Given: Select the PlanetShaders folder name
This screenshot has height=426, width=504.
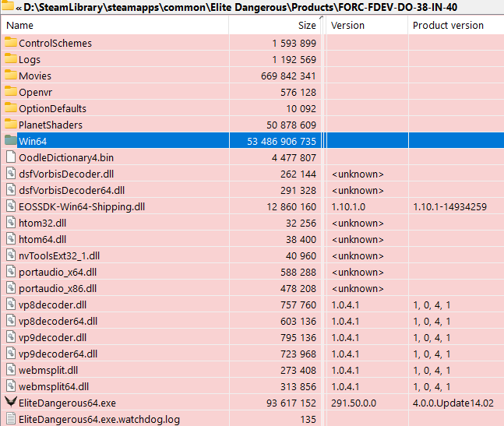Looking at the screenshot, I should pyautogui.click(x=51, y=125).
